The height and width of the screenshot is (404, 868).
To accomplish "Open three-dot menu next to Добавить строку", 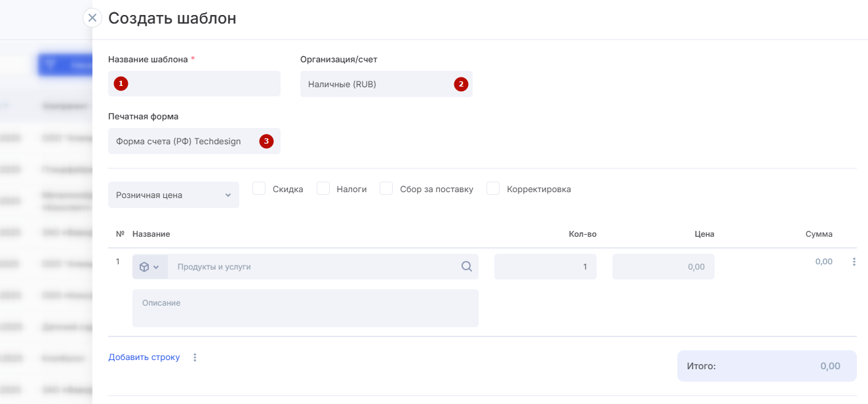I will pos(195,357).
